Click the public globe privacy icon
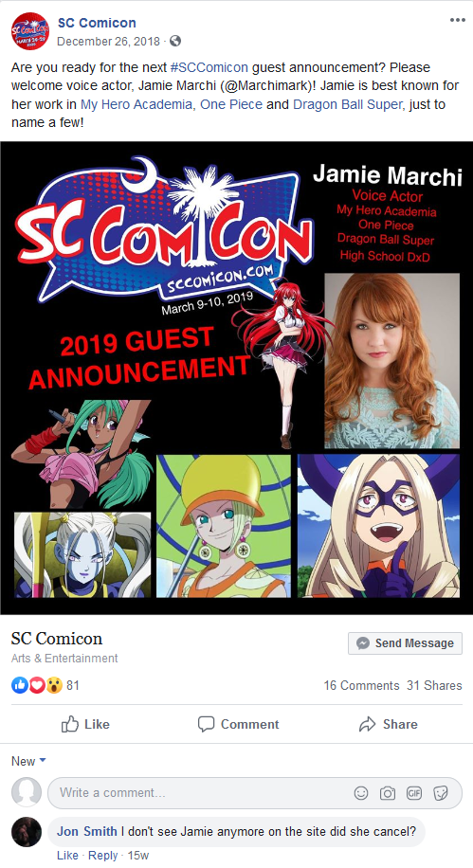This screenshot has height=868, width=473. pos(175,41)
